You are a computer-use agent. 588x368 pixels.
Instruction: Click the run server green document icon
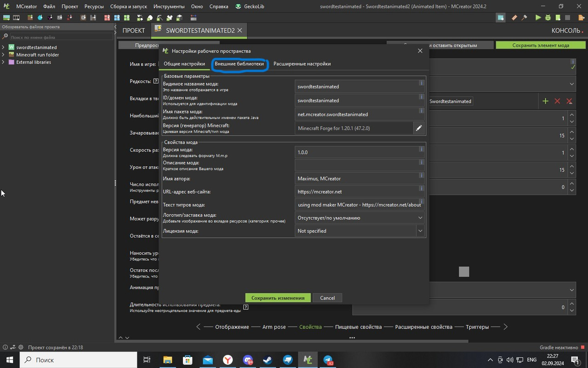pyautogui.click(x=558, y=17)
